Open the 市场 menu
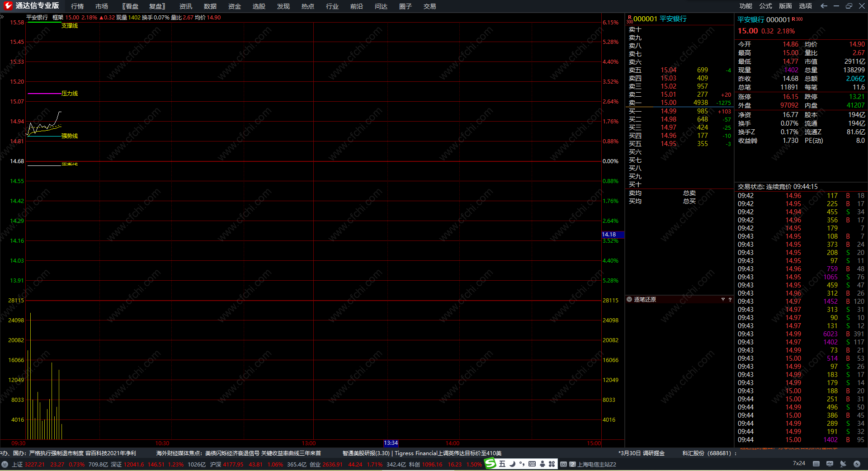 click(x=102, y=6)
